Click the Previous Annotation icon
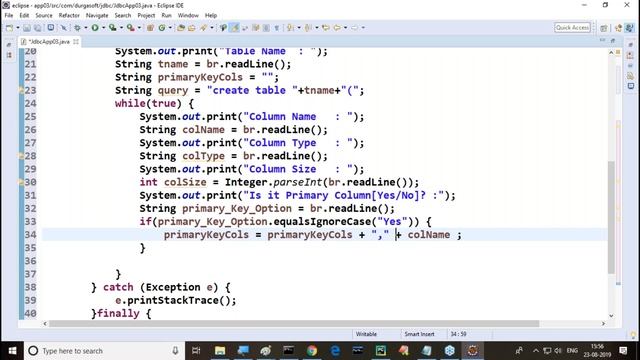640x360 pixels. pyautogui.click(x=308, y=28)
